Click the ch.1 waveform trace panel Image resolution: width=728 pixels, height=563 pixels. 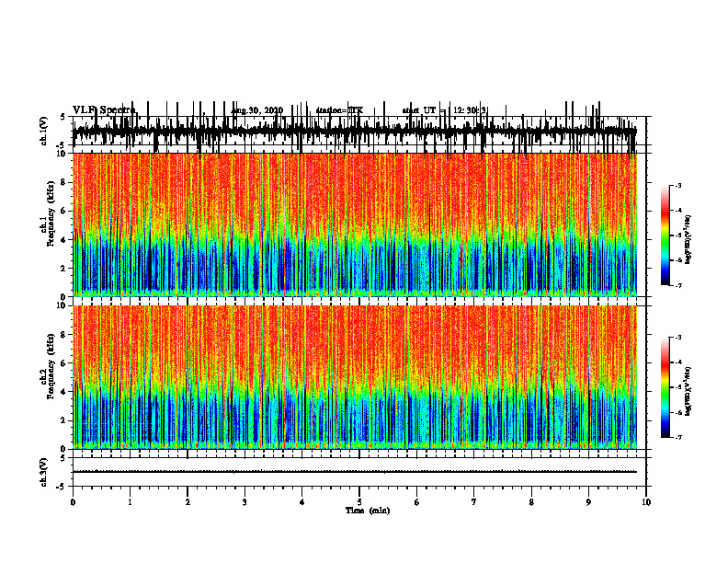click(x=358, y=131)
